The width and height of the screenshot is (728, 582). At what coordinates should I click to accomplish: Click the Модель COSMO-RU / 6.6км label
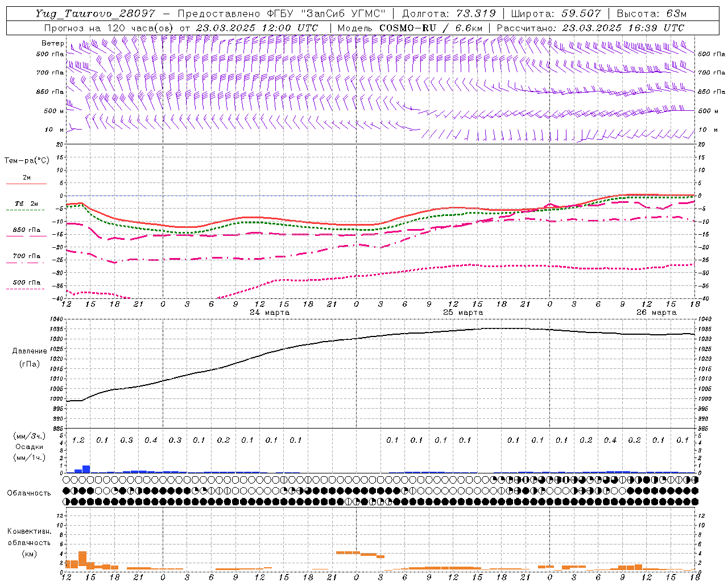click(x=410, y=28)
